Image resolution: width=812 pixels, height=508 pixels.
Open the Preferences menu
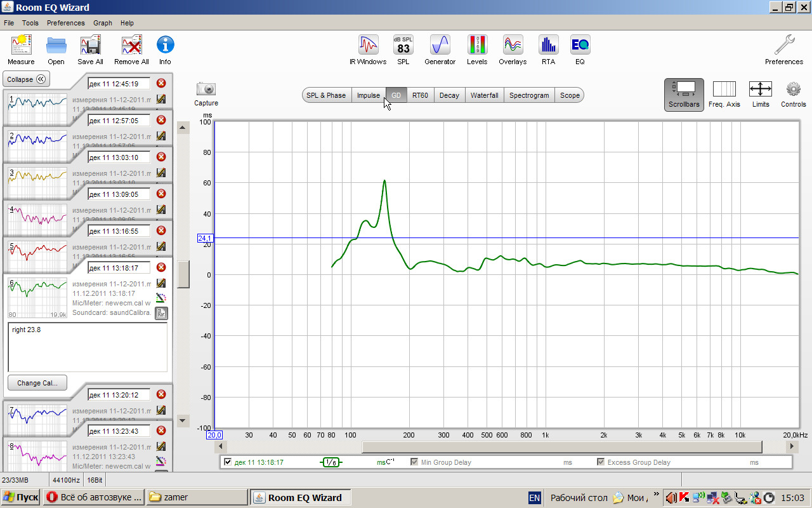click(65, 23)
